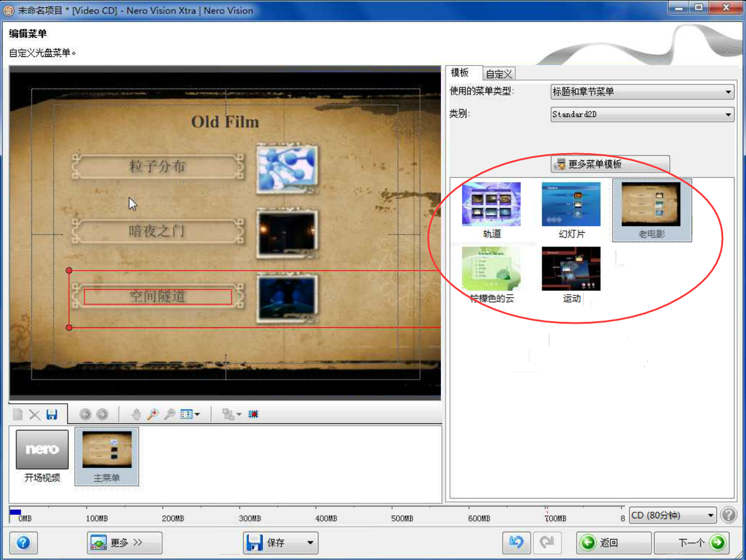The image size is (746, 560).
Task: Open the CD (80分钟) disc type dropdown
Action: tap(672, 515)
